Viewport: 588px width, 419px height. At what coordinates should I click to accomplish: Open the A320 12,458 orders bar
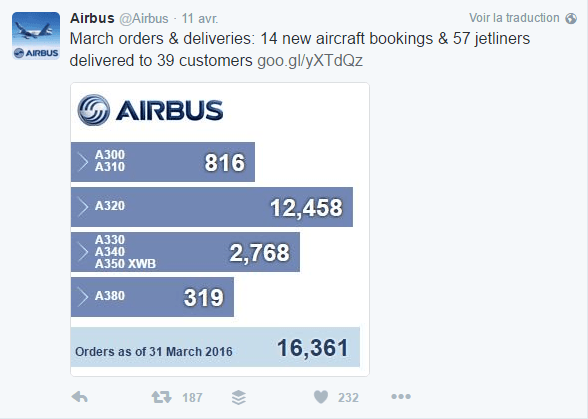[x=212, y=207]
